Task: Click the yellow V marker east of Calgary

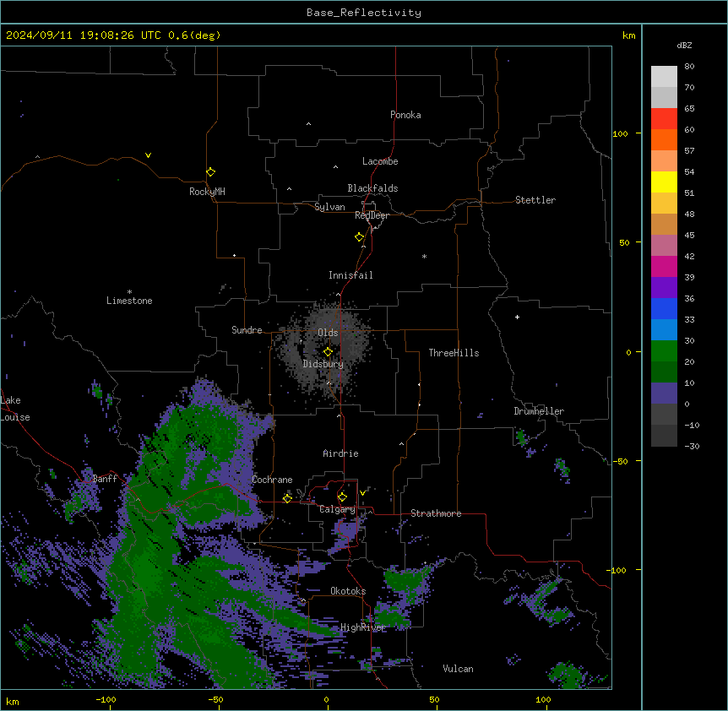Action: tap(362, 493)
